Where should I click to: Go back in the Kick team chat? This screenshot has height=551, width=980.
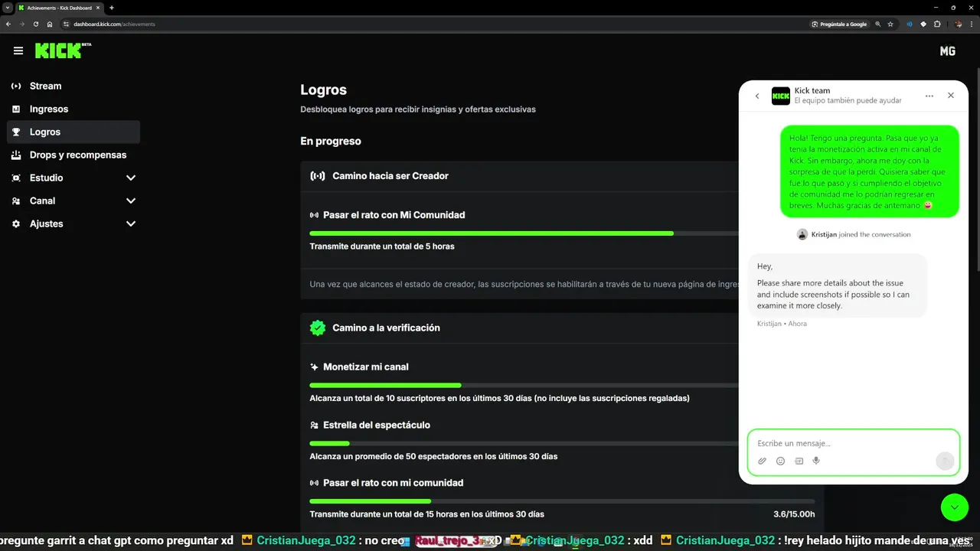(757, 96)
